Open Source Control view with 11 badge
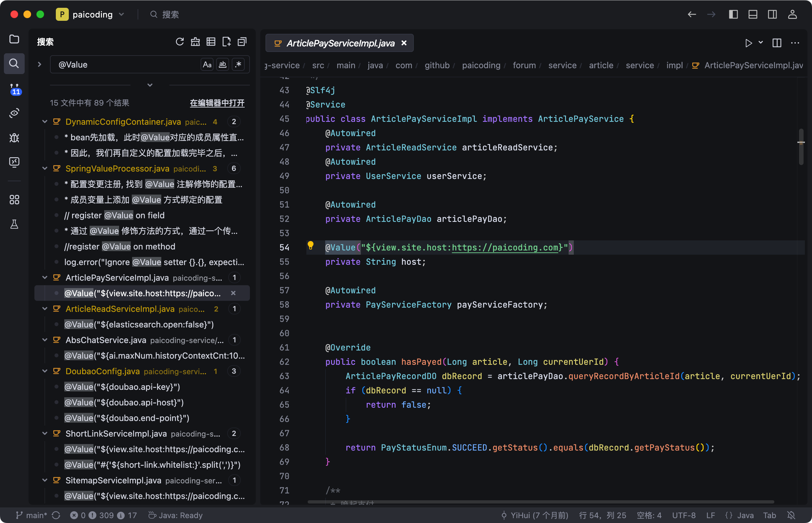 pyautogui.click(x=14, y=89)
